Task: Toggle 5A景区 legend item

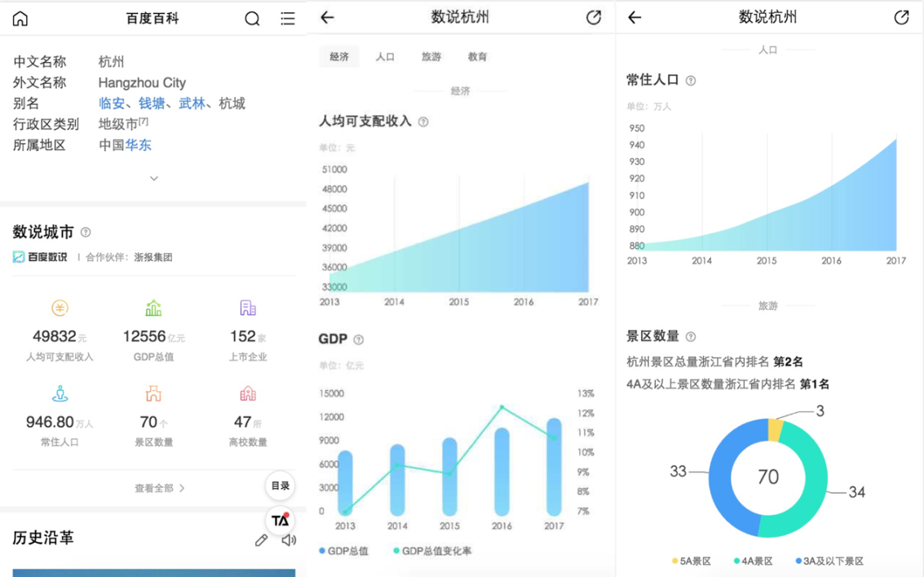Action: tap(692, 561)
